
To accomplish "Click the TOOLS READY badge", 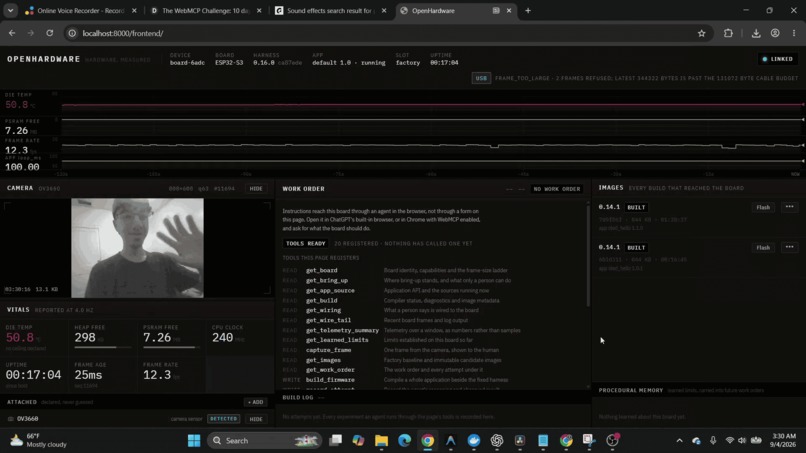I will pos(305,243).
